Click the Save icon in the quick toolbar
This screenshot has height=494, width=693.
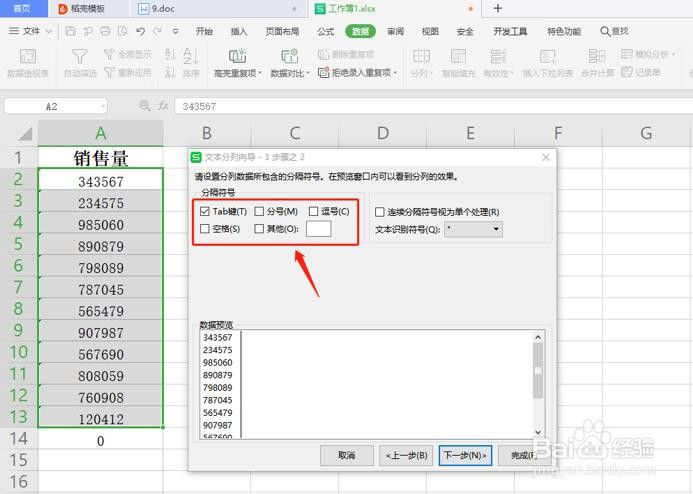(70, 31)
